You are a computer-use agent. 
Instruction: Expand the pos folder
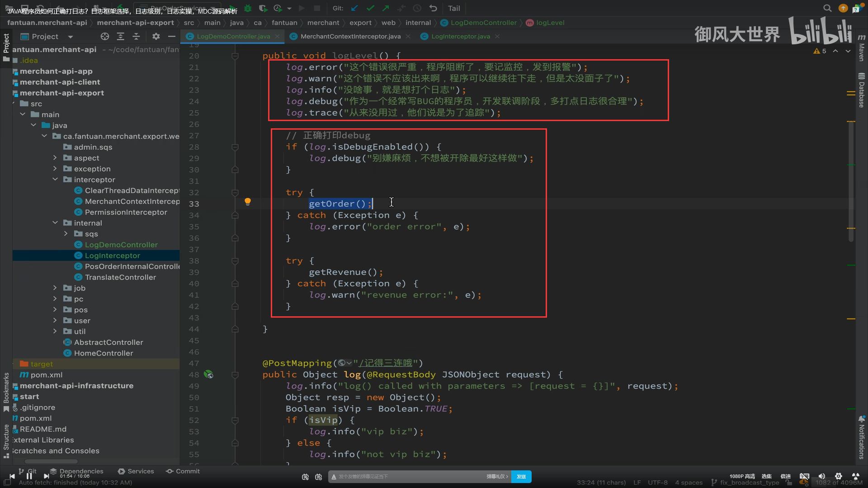[55, 310]
